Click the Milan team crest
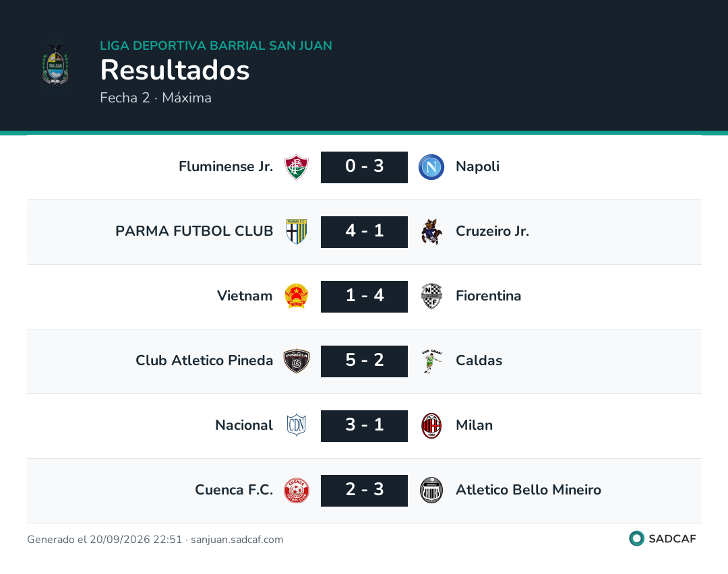The height and width of the screenshot is (574, 728). [431, 426]
